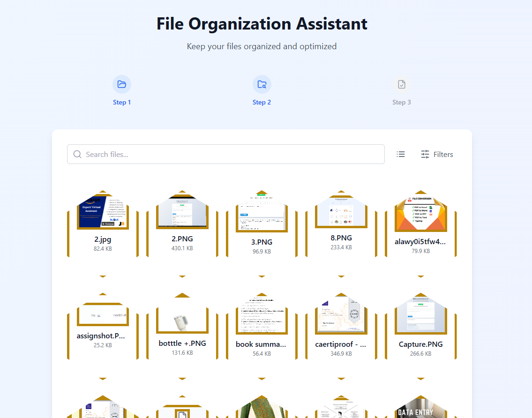Click the file name 2.jpg
Image resolution: width=532 pixels, height=418 pixels.
coord(103,239)
